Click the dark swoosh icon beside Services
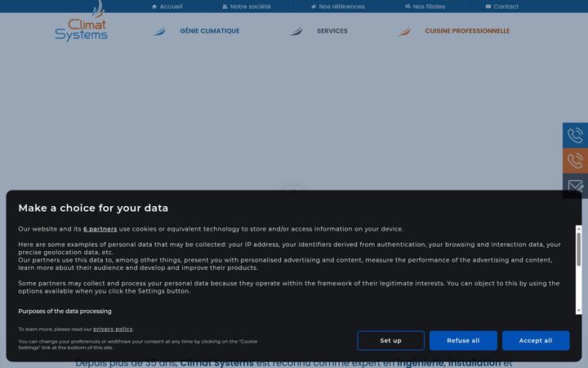 coord(296,32)
